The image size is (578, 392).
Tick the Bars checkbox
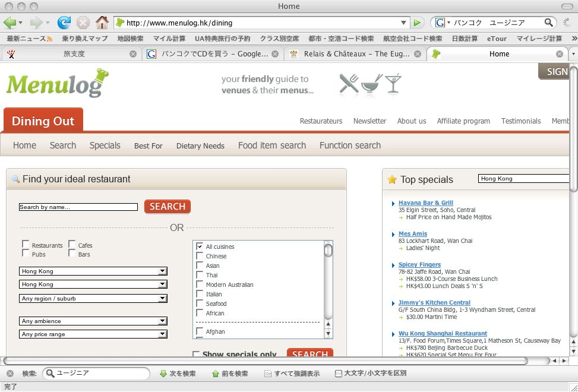tap(72, 253)
